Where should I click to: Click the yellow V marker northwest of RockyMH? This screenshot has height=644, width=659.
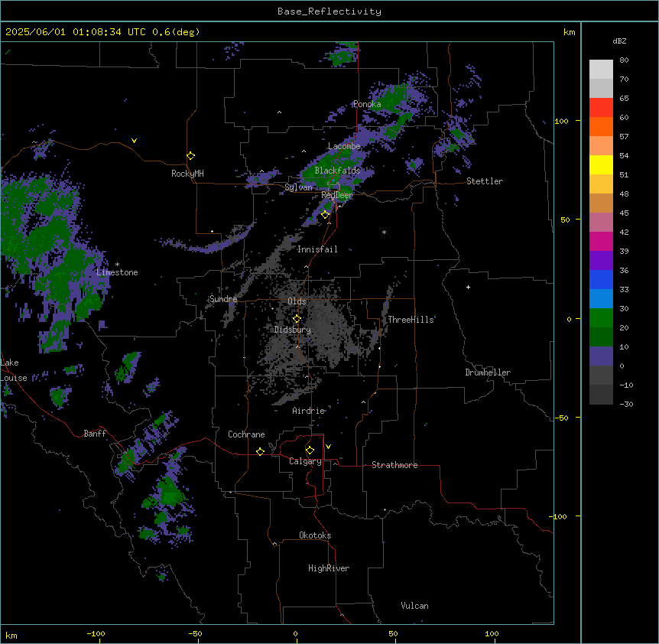click(x=134, y=141)
